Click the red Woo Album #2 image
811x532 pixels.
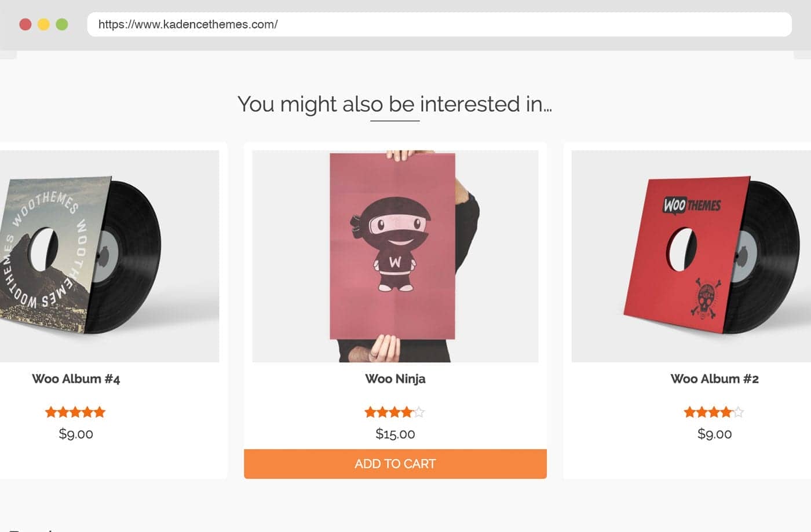[x=691, y=256]
